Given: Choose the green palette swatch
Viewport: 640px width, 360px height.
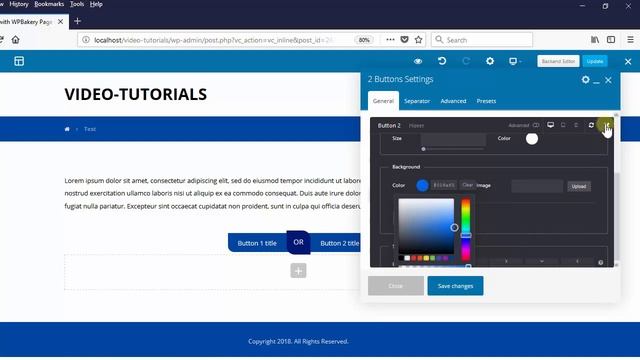Looking at the screenshot, I should tap(433, 258).
